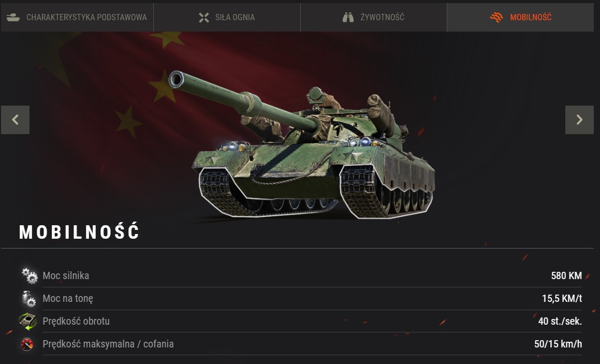
Task: Select the Moc na tonę label
Action: [68, 299]
